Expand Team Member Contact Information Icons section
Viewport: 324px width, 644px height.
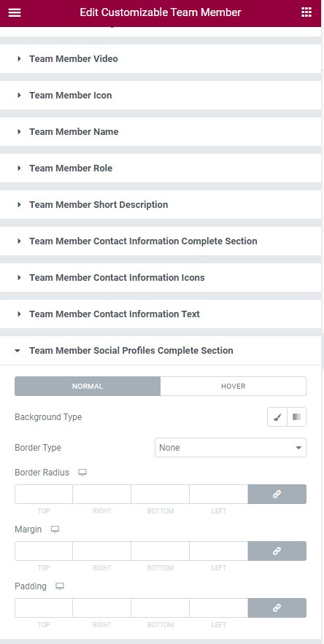coord(161,278)
